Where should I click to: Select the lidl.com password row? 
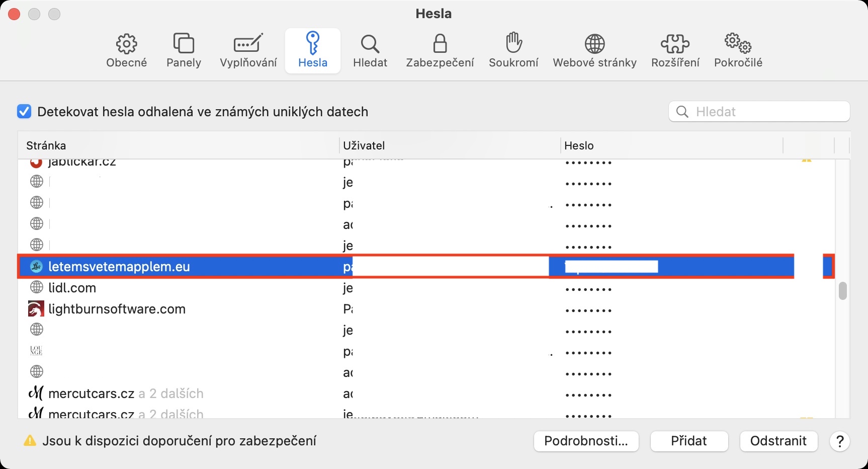click(72, 288)
